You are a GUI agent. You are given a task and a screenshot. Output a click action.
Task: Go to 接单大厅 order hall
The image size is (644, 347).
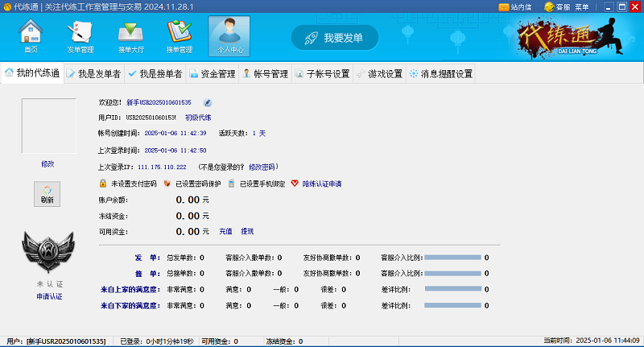click(x=130, y=35)
